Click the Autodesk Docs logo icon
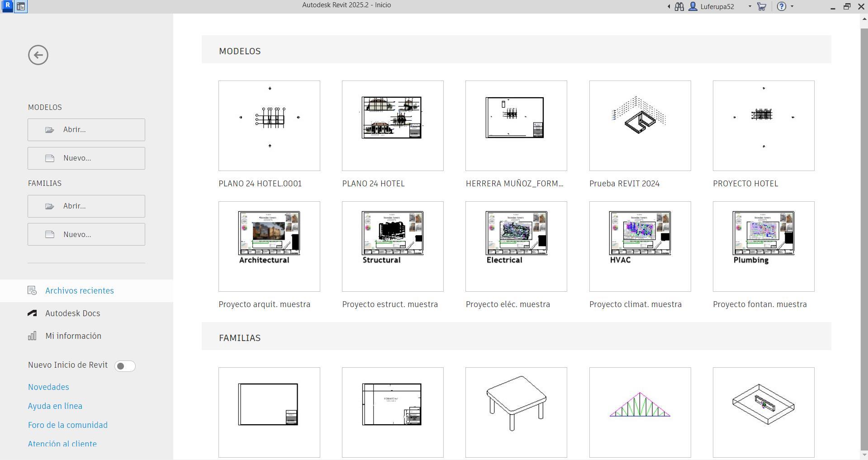Image resolution: width=868 pixels, height=460 pixels. [x=32, y=313]
